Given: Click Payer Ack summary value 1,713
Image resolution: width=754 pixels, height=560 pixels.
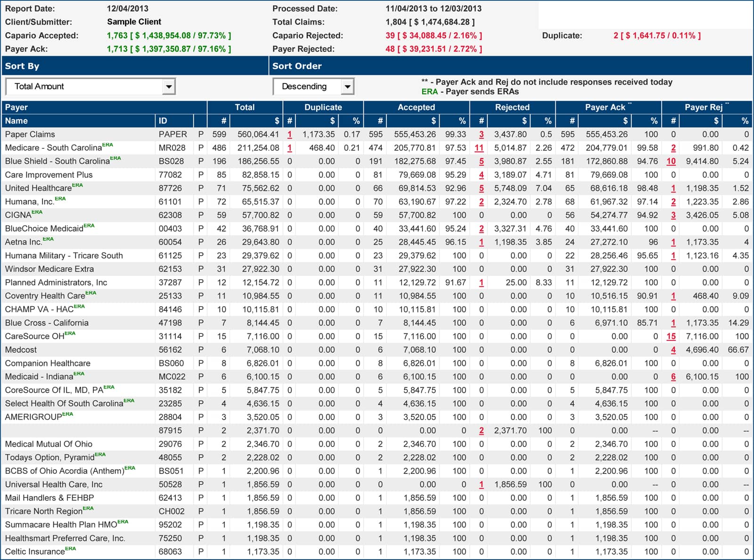Looking at the screenshot, I should tap(169, 49).
